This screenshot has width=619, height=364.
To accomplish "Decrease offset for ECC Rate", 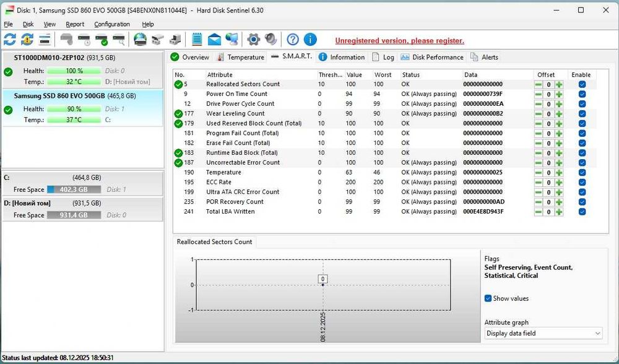I will (x=539, y=183).
